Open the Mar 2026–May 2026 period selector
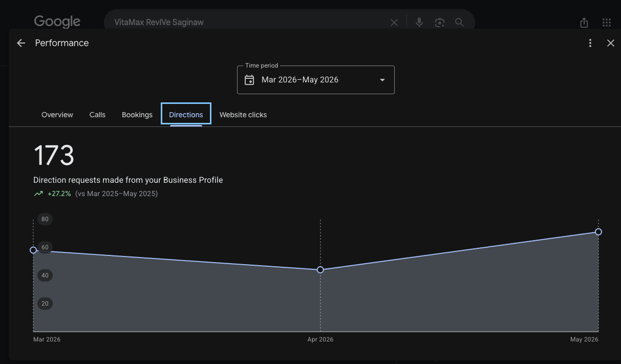 pyautogui.click(x=316, y=80)
